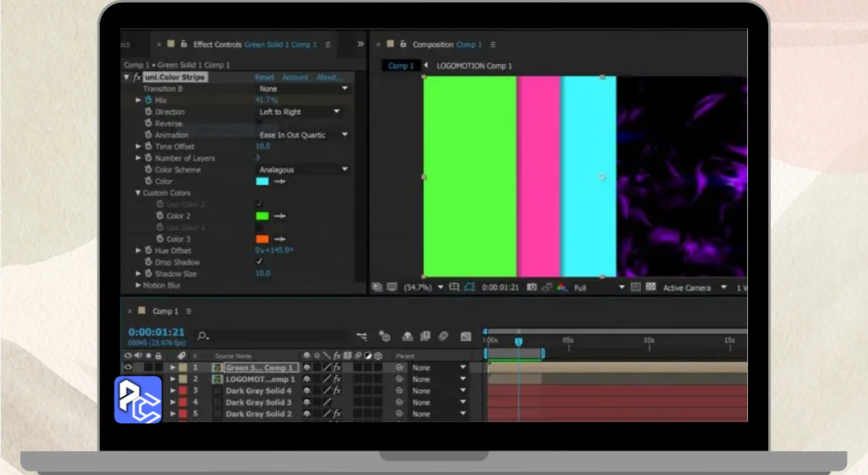Click the composition mini-flowchart icon in timeline
Screen dimensions: 868x475
tap(362, 336)
